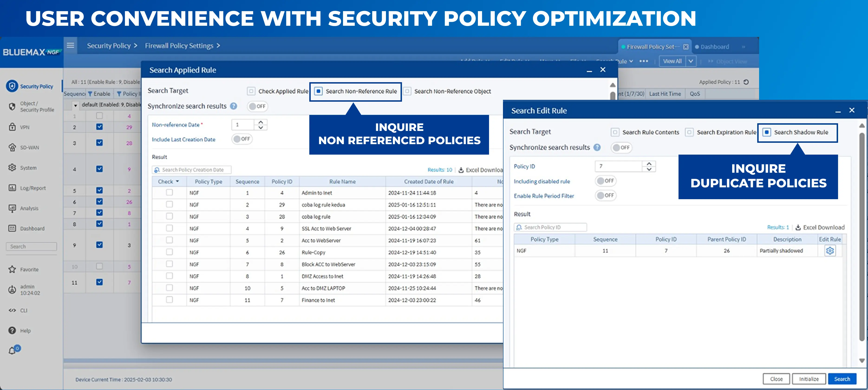
Task: Open the CLI console item
Action: (18, 310)
